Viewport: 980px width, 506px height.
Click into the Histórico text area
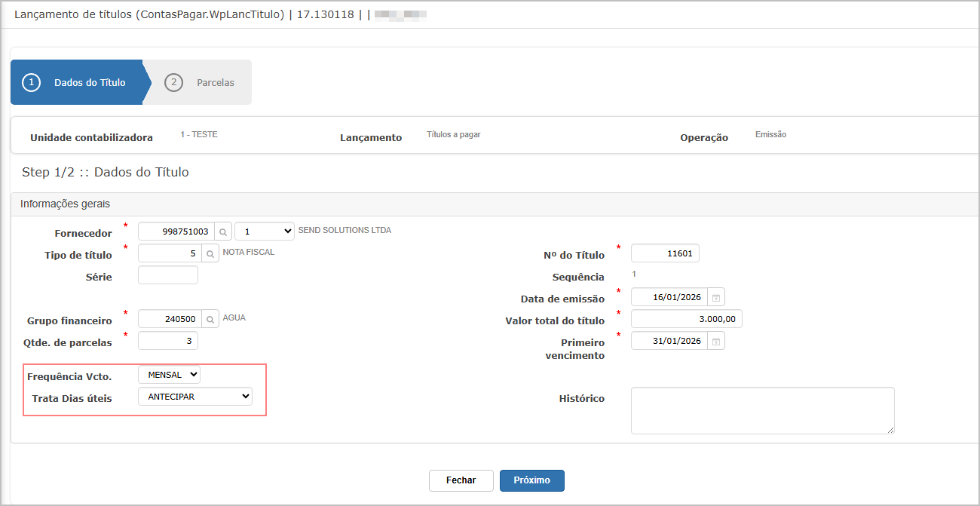(762, 411)
